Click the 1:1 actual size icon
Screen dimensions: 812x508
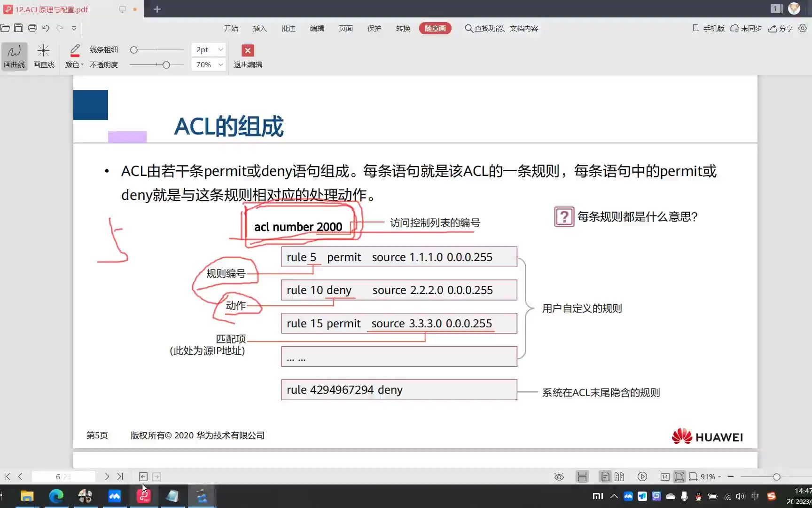tap(665, 476)
